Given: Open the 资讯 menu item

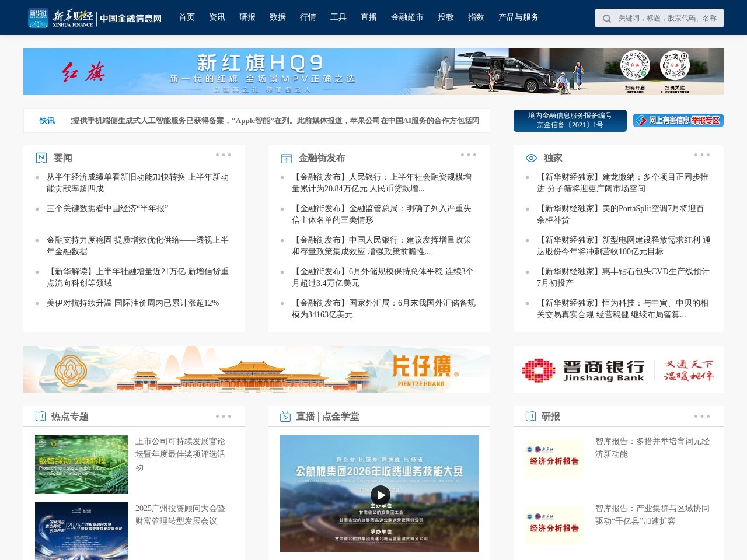Looking at the screenshot, I should (217, 17).
